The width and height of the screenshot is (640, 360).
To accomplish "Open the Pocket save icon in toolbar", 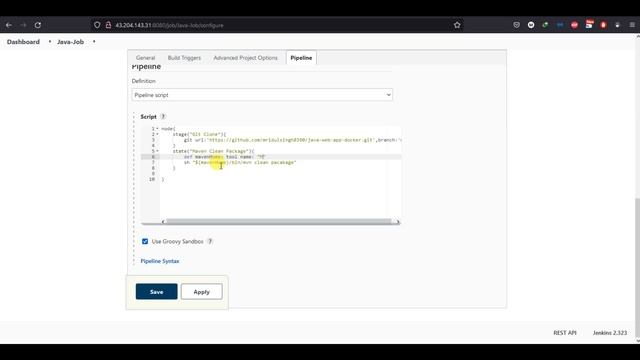I will pyautogui.click(x=516, y=25).
